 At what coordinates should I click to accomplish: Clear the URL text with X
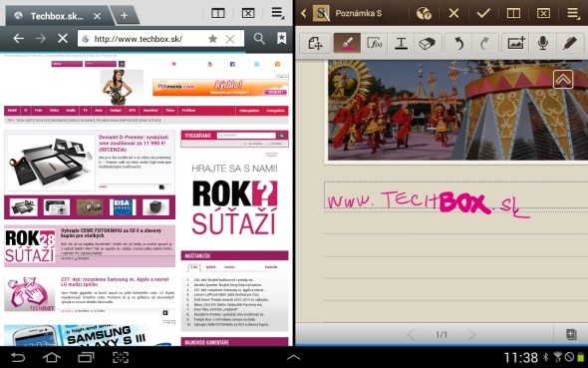tap(230, 39)
